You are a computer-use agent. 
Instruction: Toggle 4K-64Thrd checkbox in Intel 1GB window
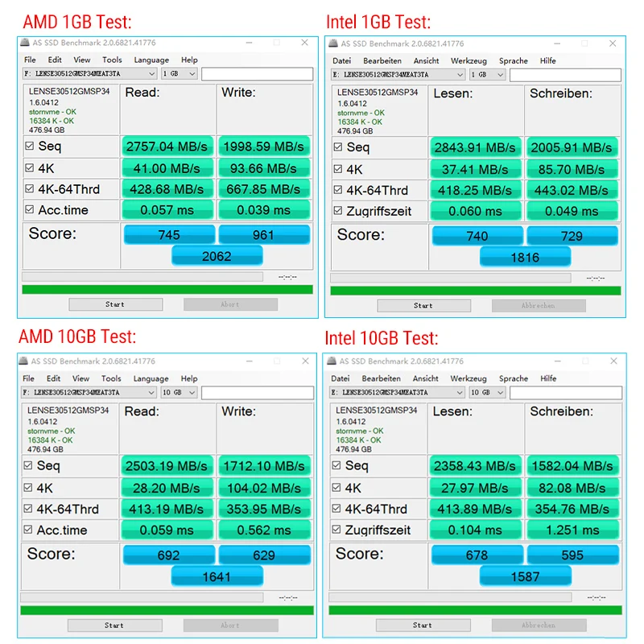pyautogui.click(x=337, y=190)
